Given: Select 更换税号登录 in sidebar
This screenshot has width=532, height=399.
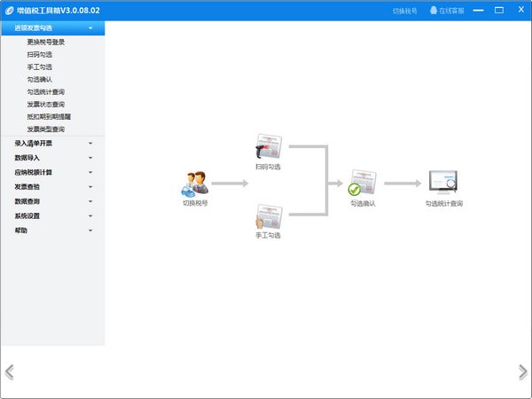Looking at the screenshot, I should [46, 42].
